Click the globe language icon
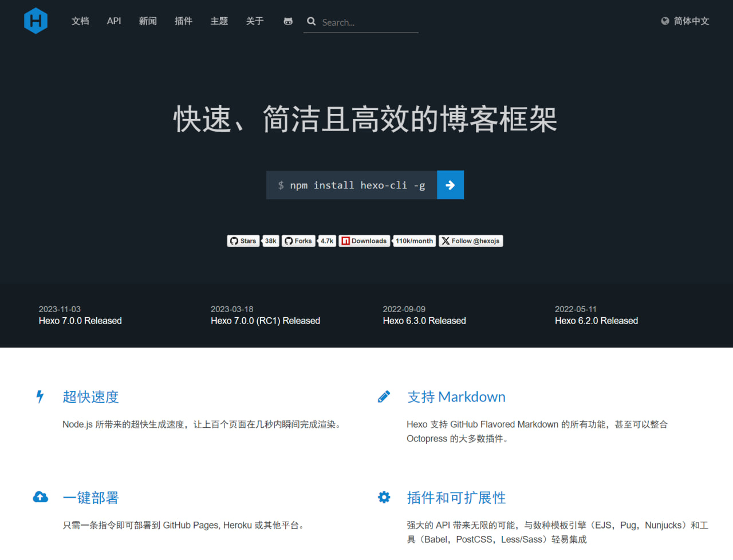 point(665,21)
